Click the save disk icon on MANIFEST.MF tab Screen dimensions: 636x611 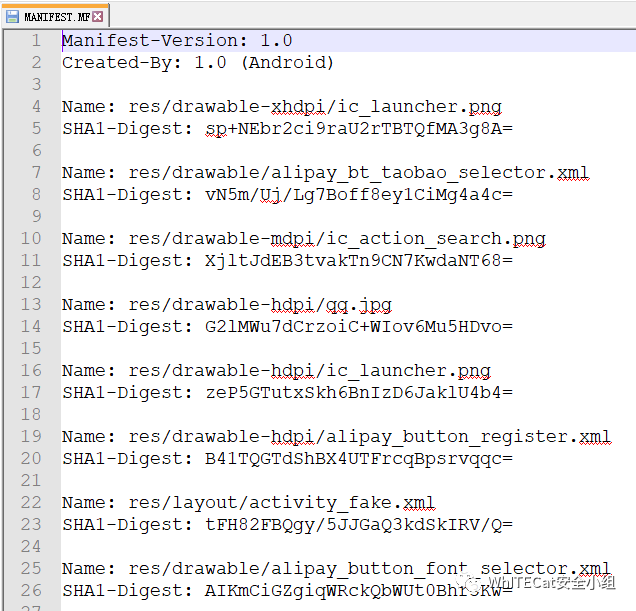(12, 17)
